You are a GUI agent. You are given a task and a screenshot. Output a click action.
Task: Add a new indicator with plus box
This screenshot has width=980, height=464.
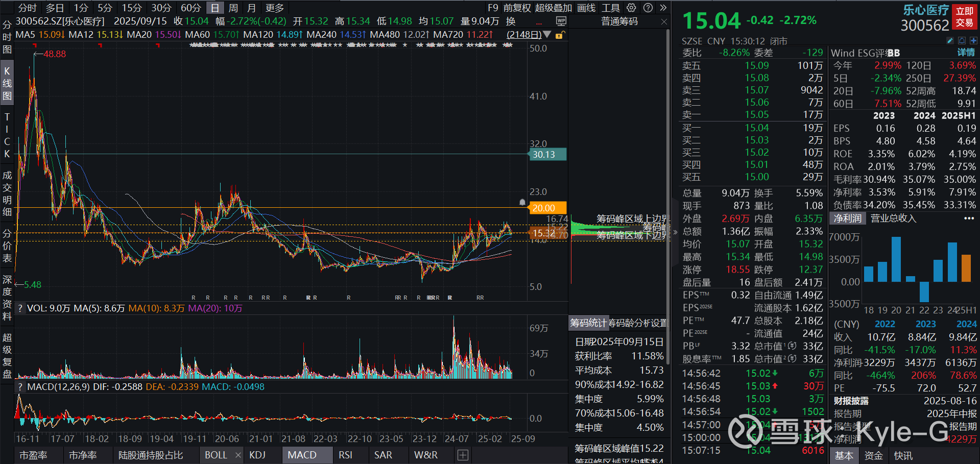click(463, 455)
